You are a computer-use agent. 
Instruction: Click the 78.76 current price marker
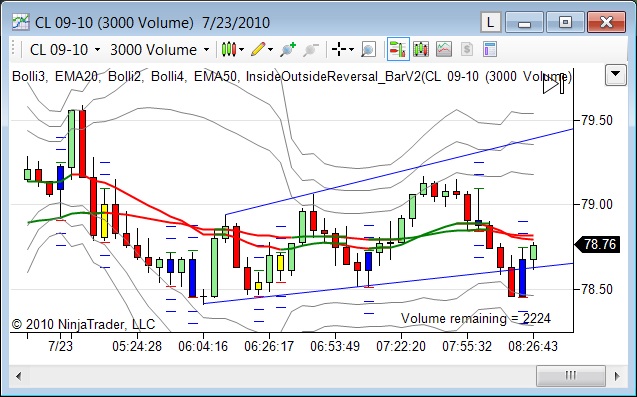coord(597,245)
